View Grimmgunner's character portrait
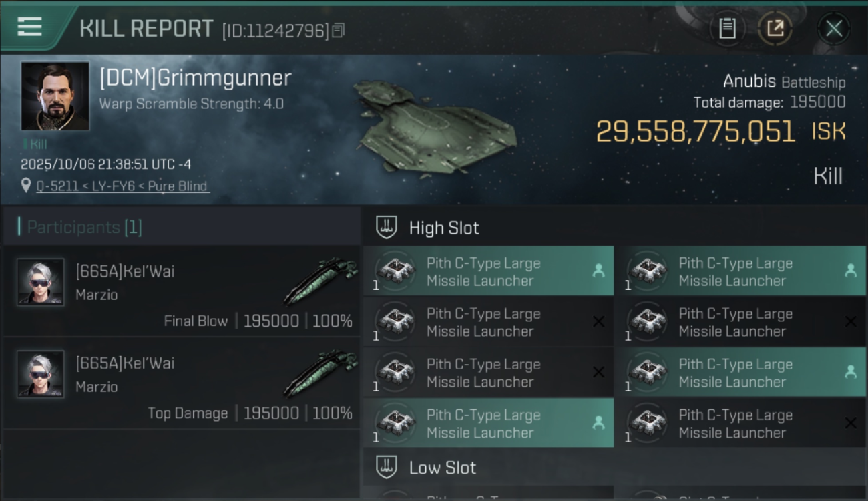Image resolution: width=868 pixels, height=501 pixels. [55, 96]
